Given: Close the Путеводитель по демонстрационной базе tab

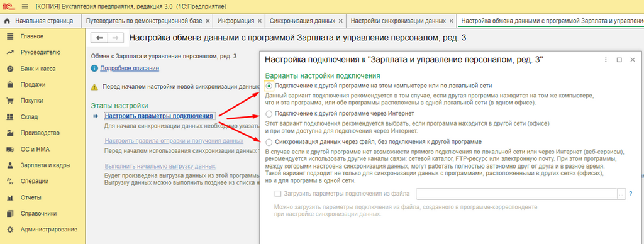Looking at the screenshot, I should [208, 21].
